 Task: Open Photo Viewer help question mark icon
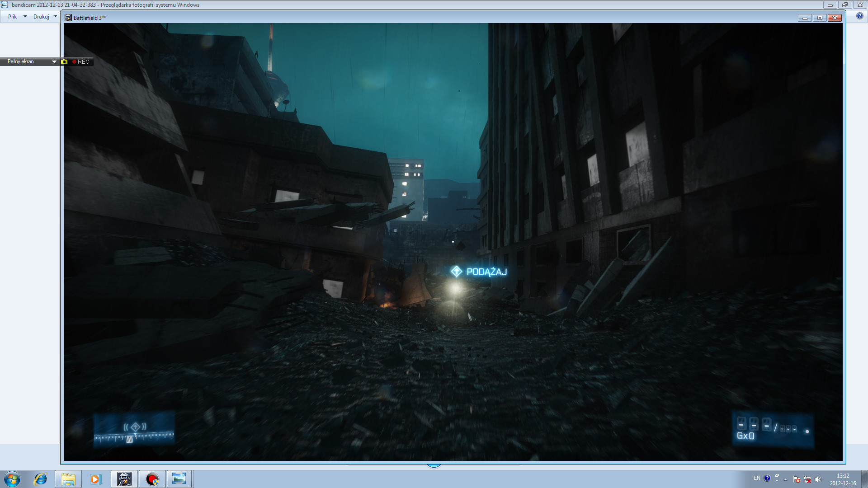pos(859,16)
